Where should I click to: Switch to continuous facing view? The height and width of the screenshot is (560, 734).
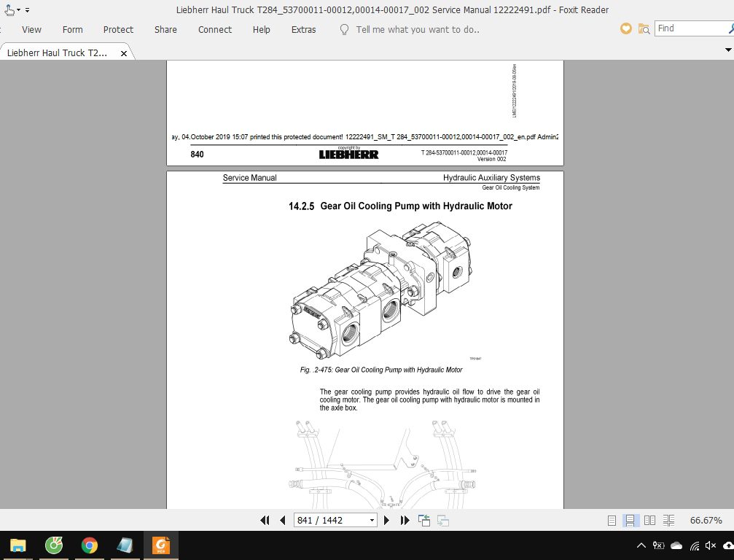pos(668,520)
